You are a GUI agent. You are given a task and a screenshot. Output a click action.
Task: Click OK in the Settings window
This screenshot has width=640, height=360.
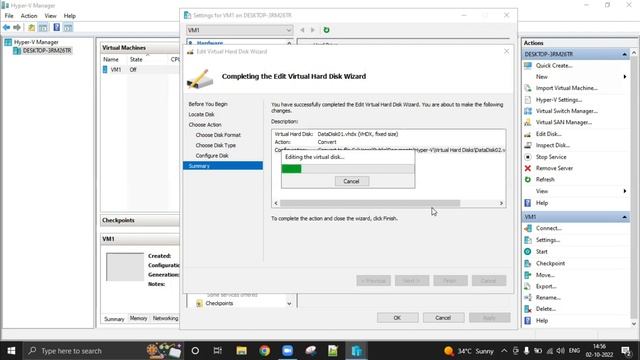click(398, 318)
